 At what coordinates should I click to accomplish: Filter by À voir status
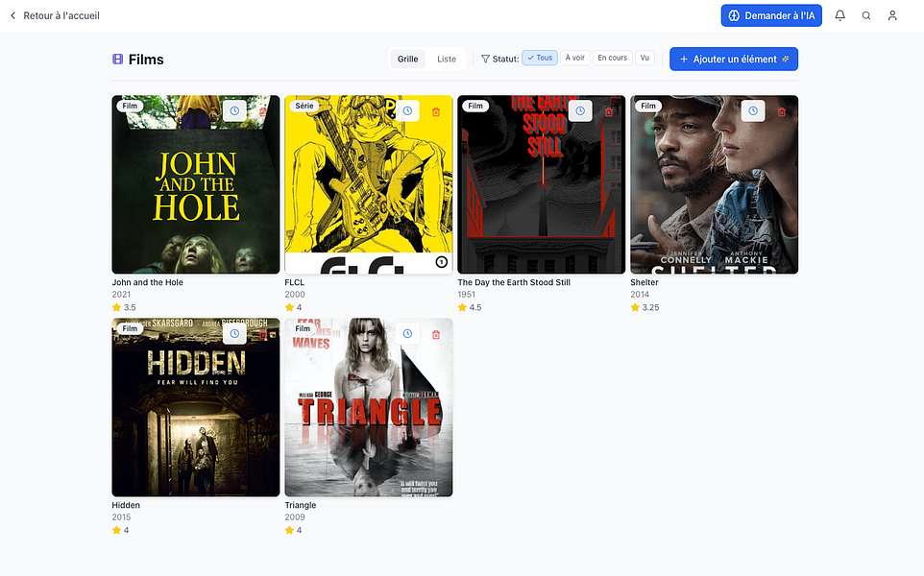(x=575, y=58)
